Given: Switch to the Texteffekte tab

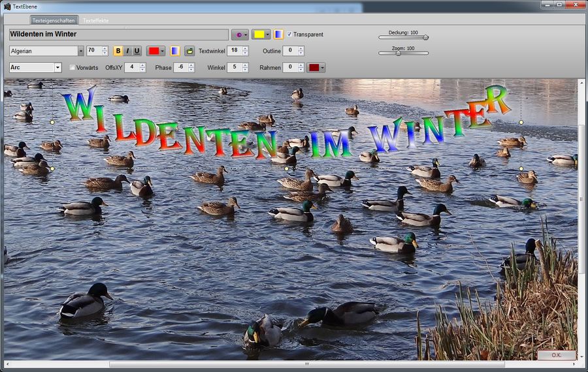Looking at the screenshot, I should point(95,21).
